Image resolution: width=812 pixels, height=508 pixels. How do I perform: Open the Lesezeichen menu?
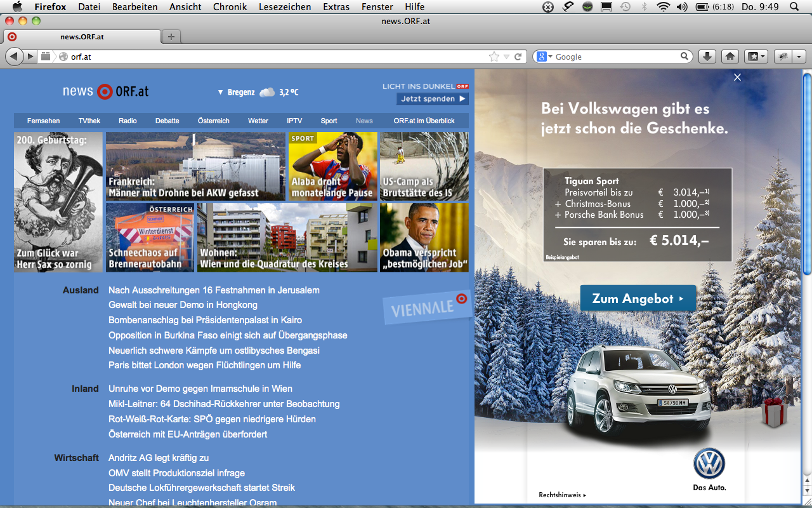(x=285, y=6)
